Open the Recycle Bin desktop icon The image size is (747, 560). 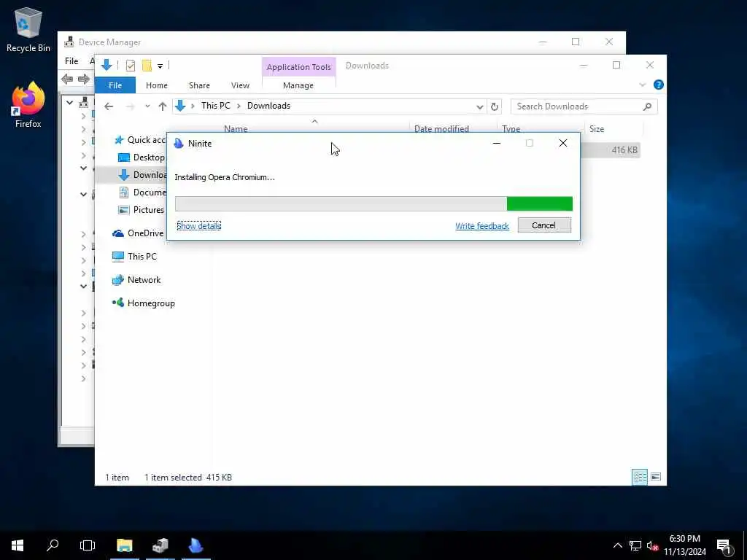[x=28, y=29]
